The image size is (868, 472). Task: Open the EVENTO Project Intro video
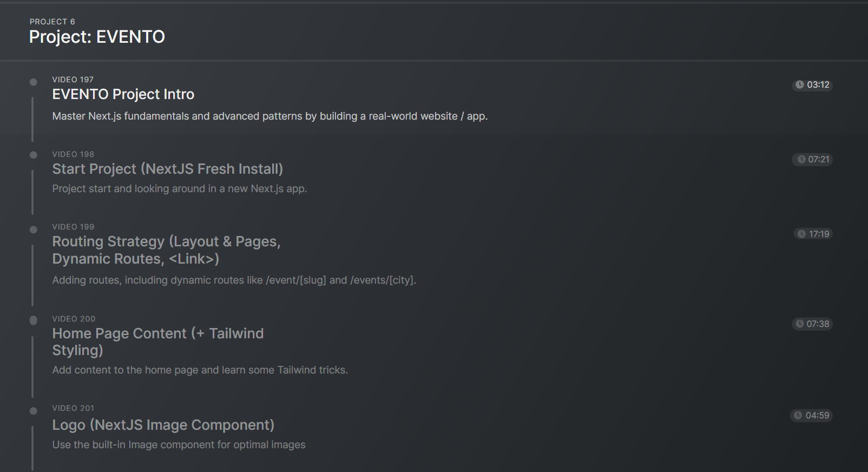pos(123,94)
